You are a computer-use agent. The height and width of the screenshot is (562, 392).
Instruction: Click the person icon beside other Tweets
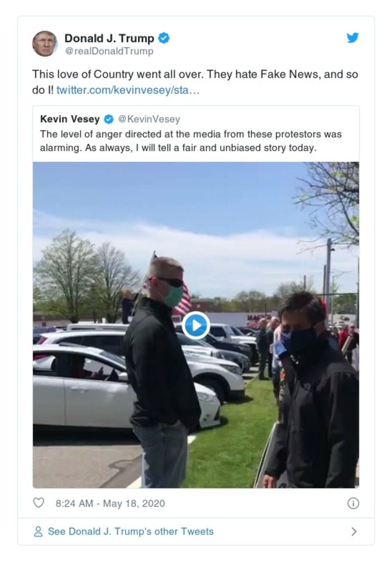[x=38, y=532]
